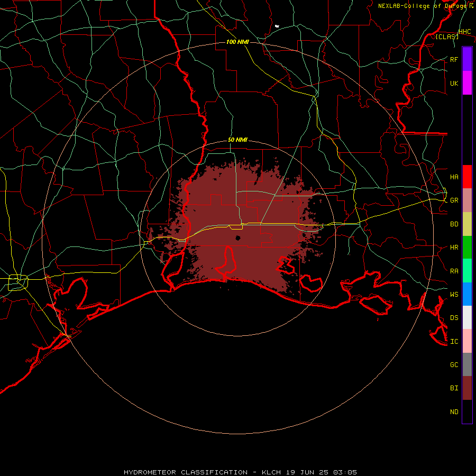The height and width of the screenshot is (476, 476).
Task: Click the HHC product label
Action: (464, 32)
